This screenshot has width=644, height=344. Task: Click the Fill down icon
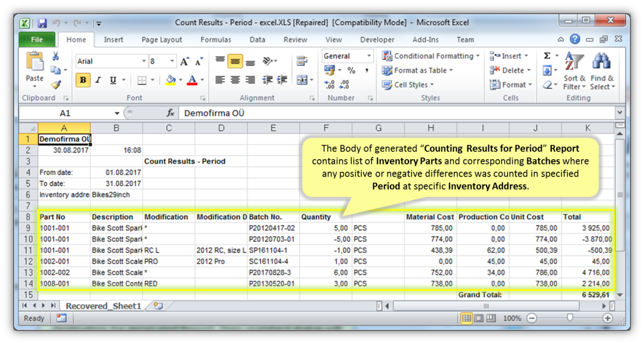coord(547,71)
